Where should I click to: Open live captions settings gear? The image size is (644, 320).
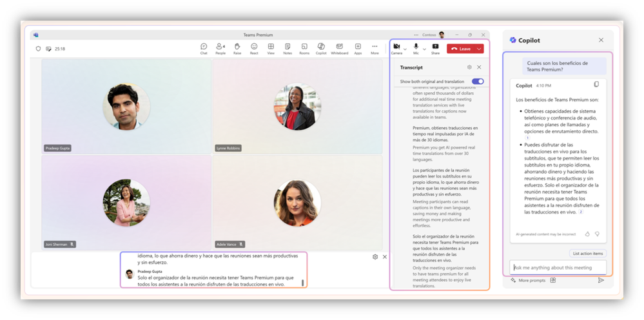point(375,257)
